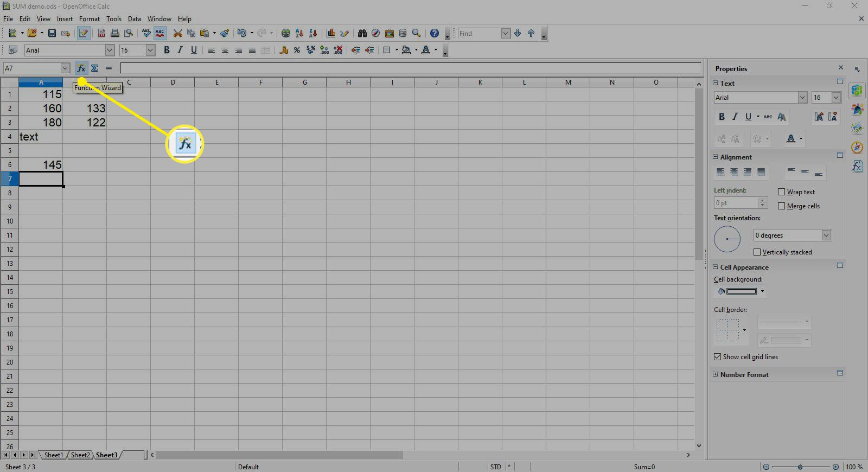Open the toolbar font name dropdown

point(110,50)
